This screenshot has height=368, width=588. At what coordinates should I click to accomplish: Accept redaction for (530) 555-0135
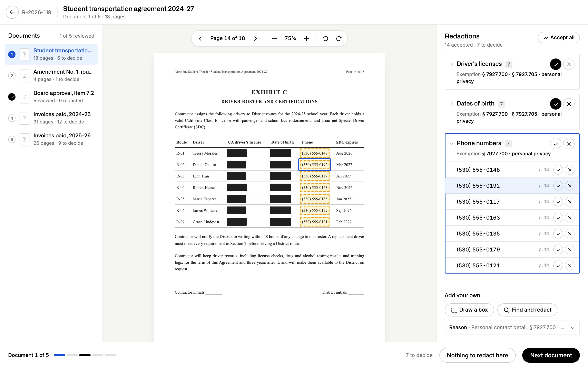coord(558,234)
